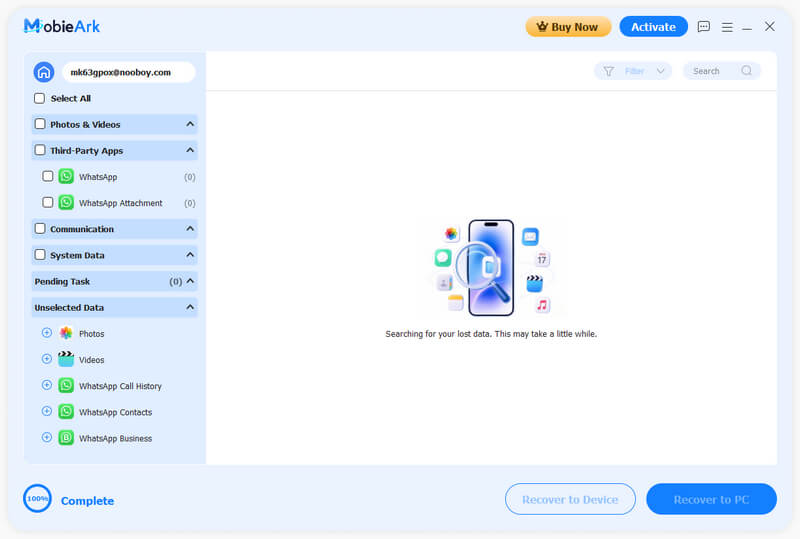Minimize the MobieArk window

[747, 28]
